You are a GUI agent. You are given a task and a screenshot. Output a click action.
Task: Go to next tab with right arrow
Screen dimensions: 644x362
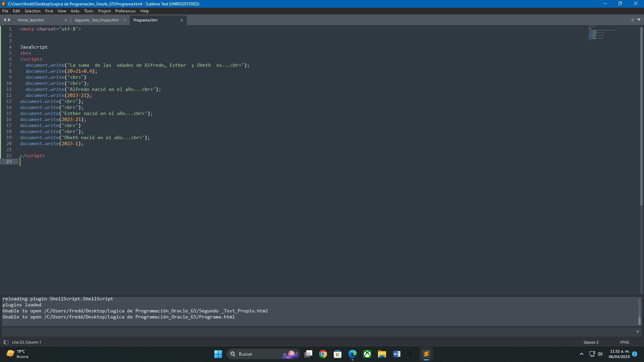tap(9, 20)
